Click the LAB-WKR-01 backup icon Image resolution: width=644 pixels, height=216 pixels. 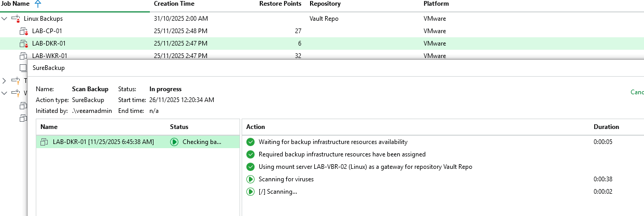(x=23, y=55)
